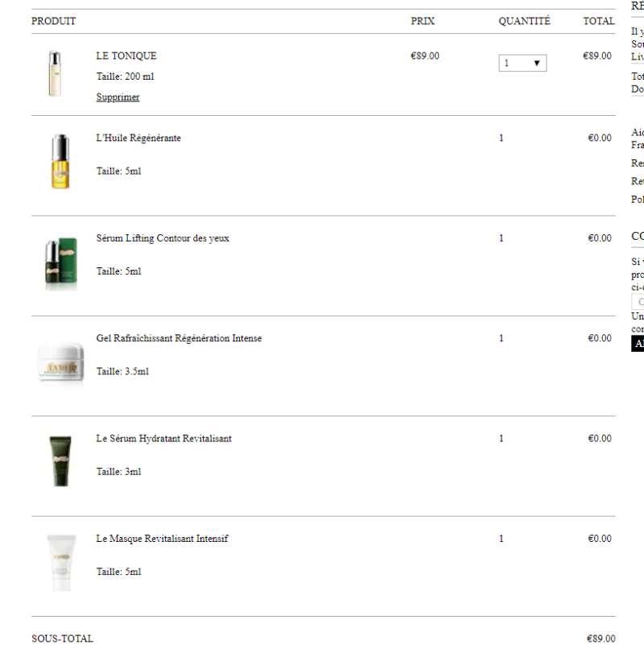644x657 pixels.
Task: Click the QUANTITÉ column header
Action: click(524, 21)
